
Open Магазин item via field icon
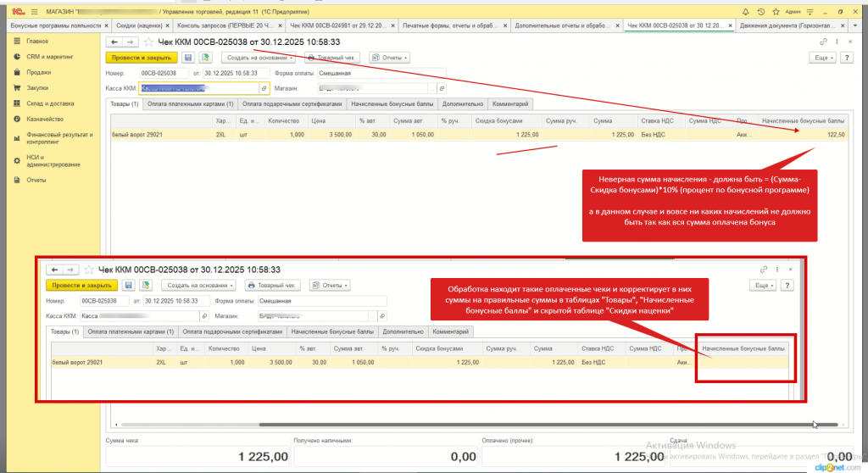[442, 89]
